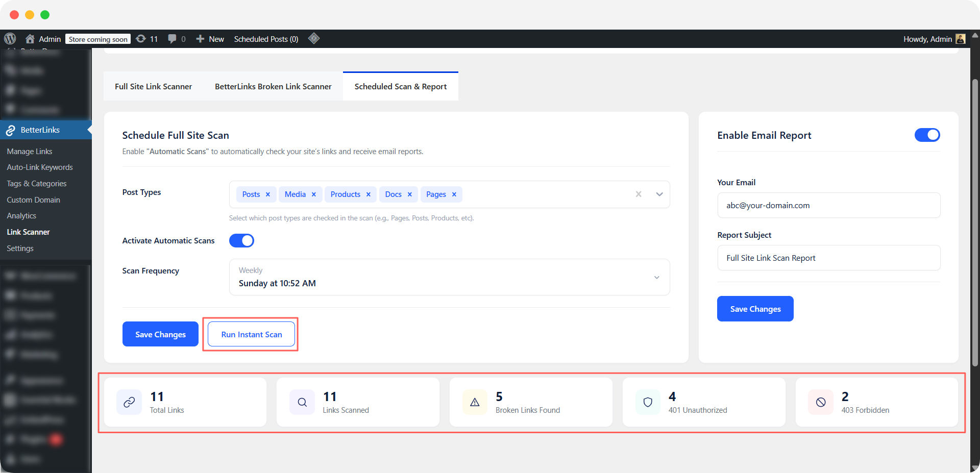Switch to Full Site Link Scanner tab
Viewport: 980px width, 473px height.
[x=153, y=86]
